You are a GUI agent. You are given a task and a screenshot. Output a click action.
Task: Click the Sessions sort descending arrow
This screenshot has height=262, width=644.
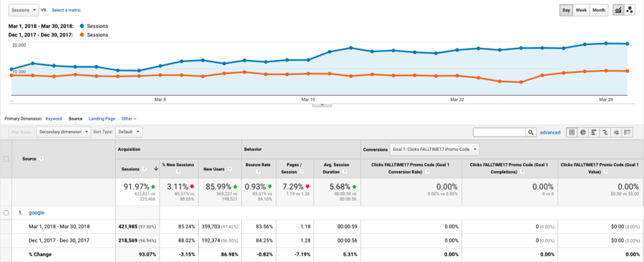156,168
